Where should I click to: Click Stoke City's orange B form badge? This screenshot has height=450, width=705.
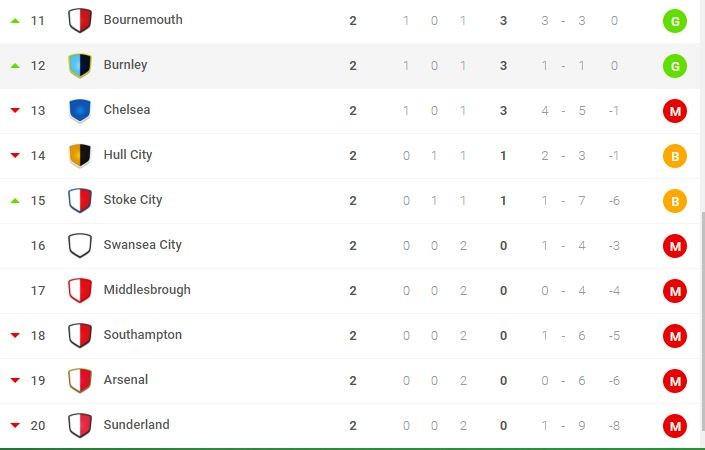pos(675,201)
